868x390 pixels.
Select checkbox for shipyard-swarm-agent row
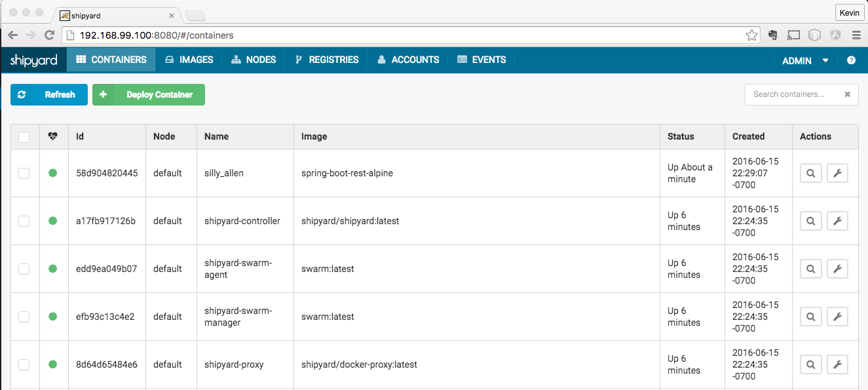[x=24, y=269]
